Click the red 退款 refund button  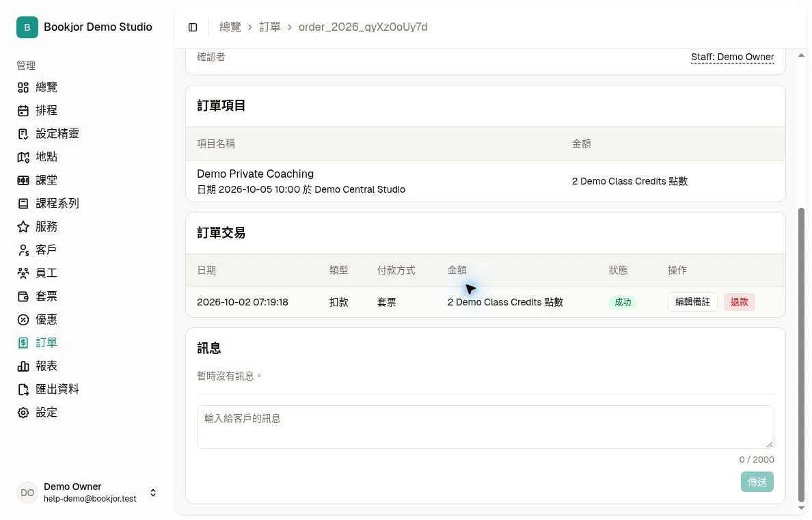pos(739,302)
